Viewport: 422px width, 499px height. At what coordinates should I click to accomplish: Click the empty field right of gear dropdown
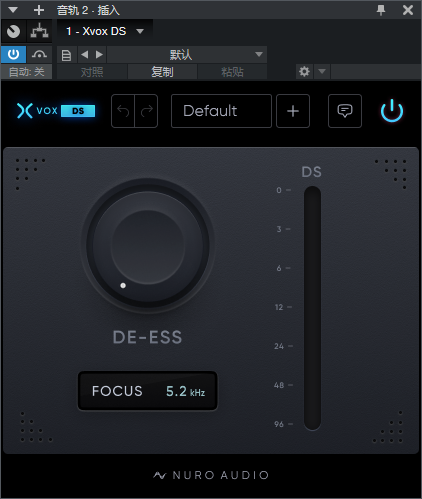[x=375, y=72]
